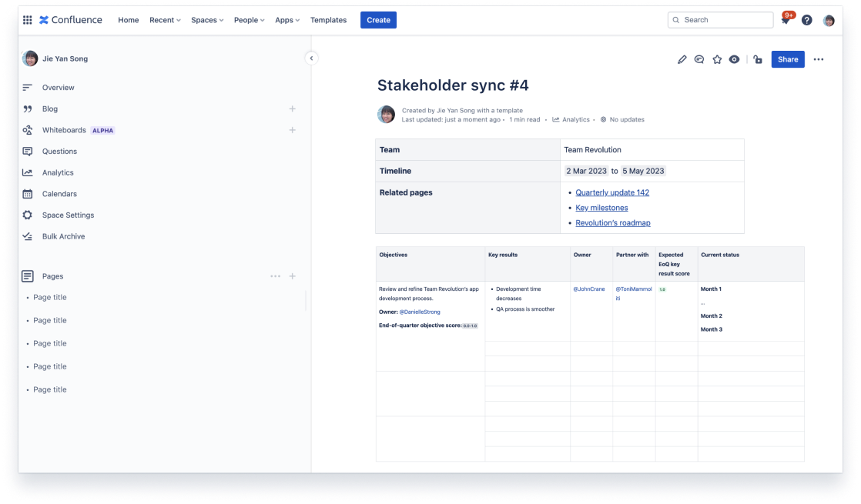
Task: Star this page to add to favorites
Action: point(717,59)
